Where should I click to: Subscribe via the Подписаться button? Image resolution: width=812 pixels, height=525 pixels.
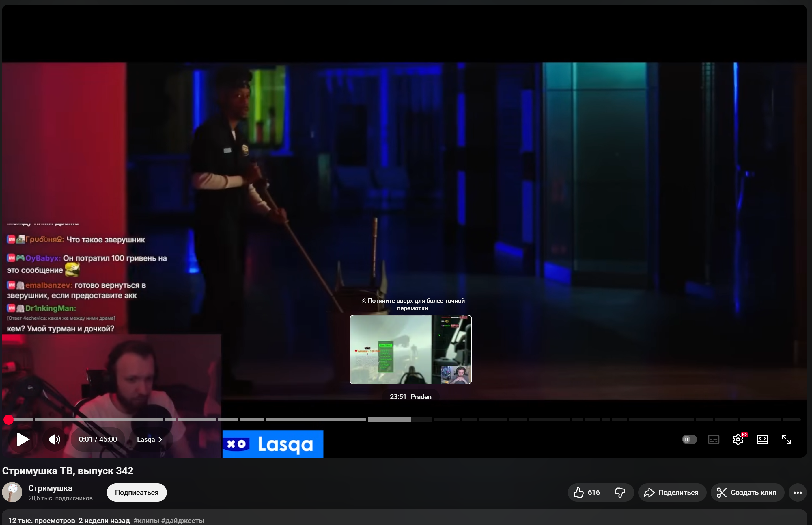137,492
